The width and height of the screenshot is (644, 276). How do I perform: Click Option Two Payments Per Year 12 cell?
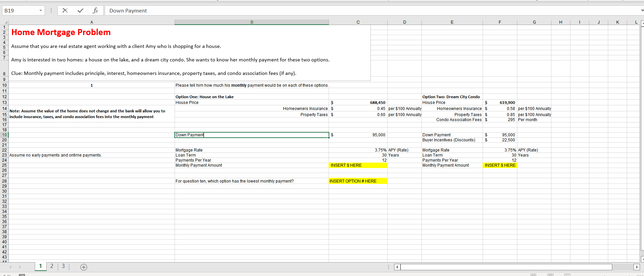tap(500, 160)
